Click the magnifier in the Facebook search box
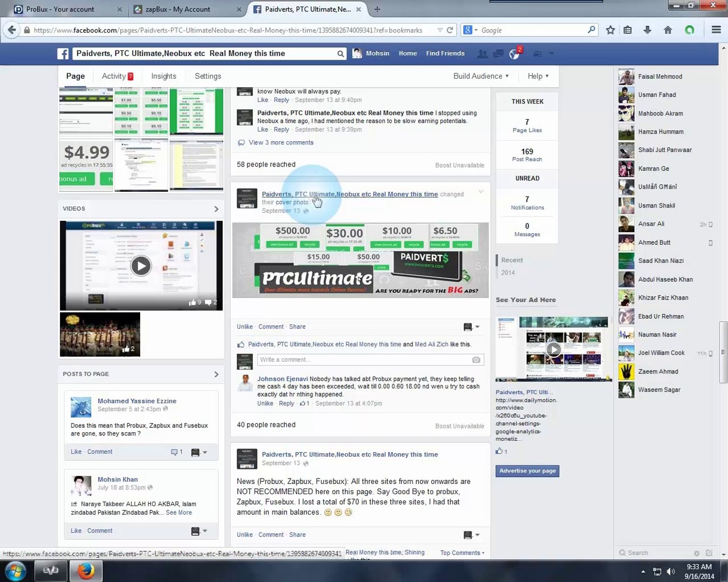Image resolution: width=728 pixels, height=582 pixels. point(340,53)
